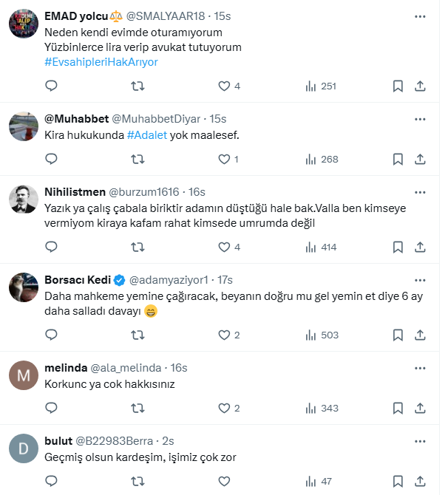Open Nihilistmen's avatar image
The width and height of the screenshot is (448, 495).
pyautogui.click(x=24, y=199)
